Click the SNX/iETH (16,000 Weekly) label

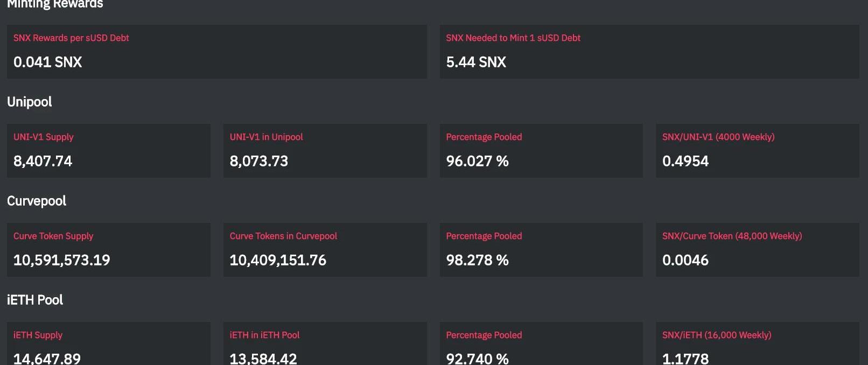click(716, 335)
